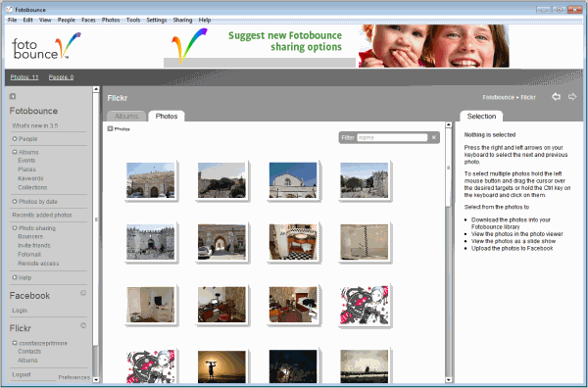Image resolution: width=588 pixels, height=388 pixels.
Task: Click the photo grid scrollbar up arrow
Action: 448,124
